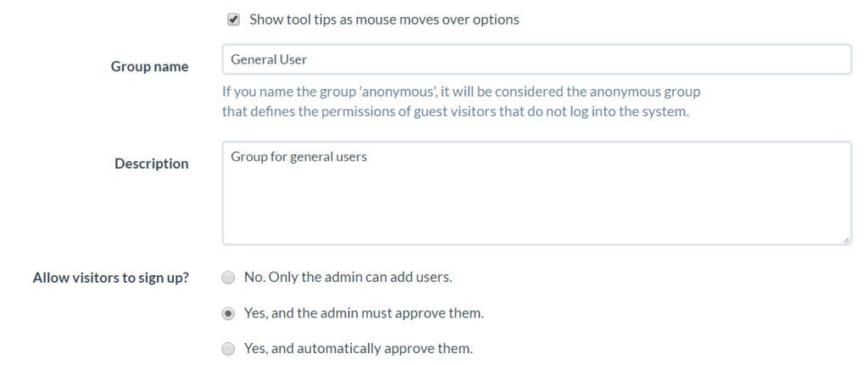The width and height of the screenshot is (868, 365).
Task: Select the 'admin must approve them' radio button
Action: 228,313
